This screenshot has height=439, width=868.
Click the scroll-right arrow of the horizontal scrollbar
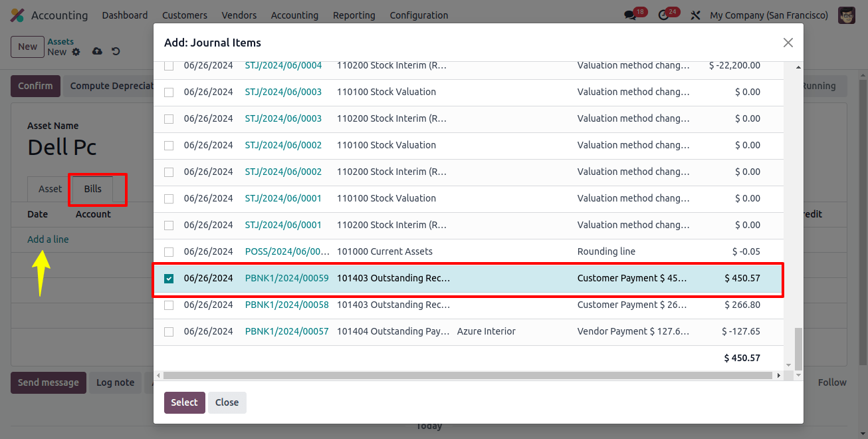[779, 376]
